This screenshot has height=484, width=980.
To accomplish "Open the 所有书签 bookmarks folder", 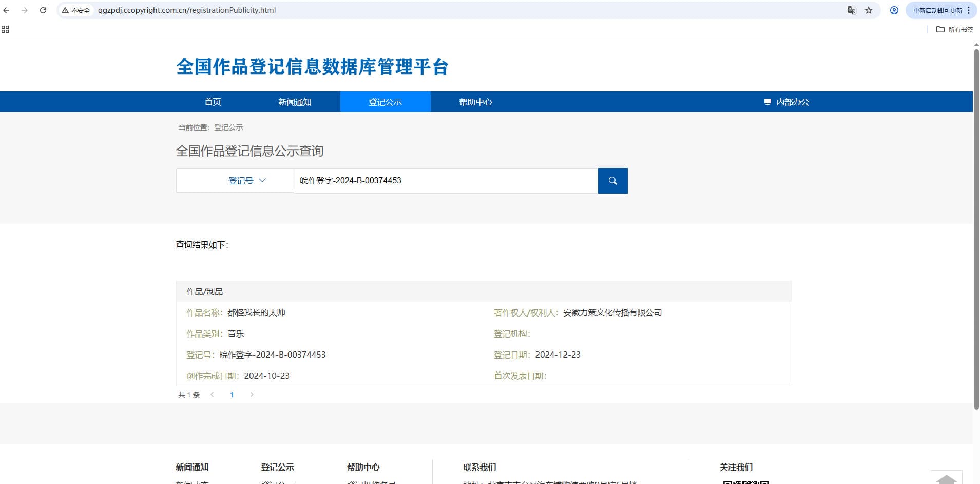I will pos(954,29).
